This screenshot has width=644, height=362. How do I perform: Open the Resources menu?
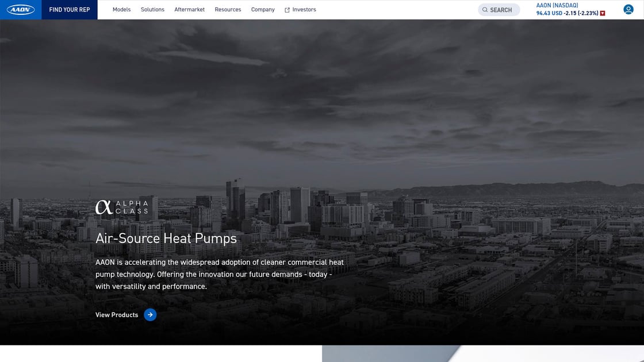[228, 9]
